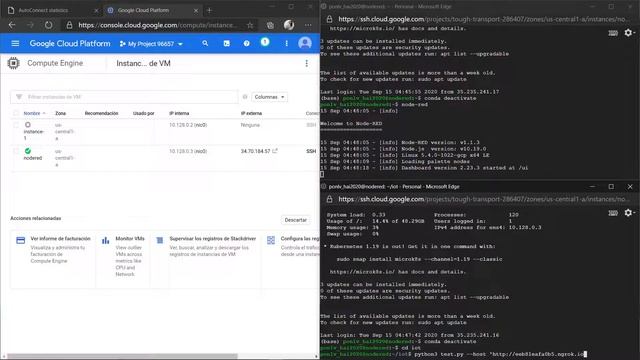The width and height of the screenshot is (640, 360).
Task: Click the IP interna column header
Action: (x=179, y=113)
